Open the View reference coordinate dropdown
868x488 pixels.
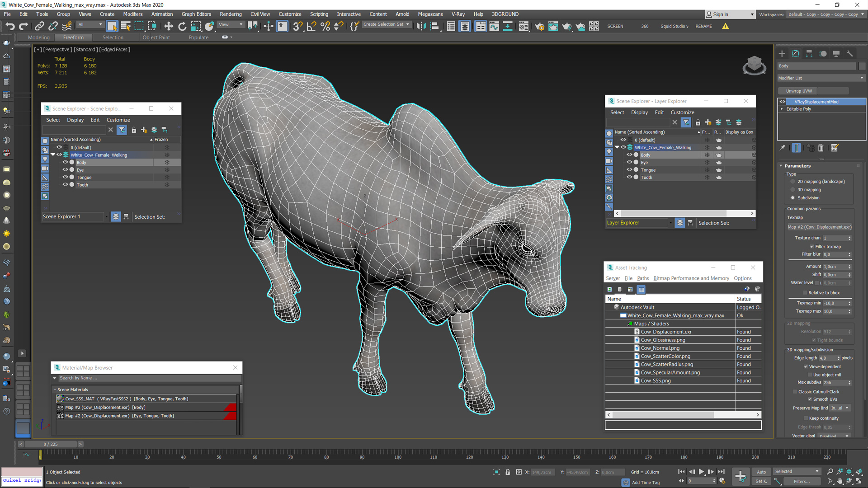[x=231, y=24]
